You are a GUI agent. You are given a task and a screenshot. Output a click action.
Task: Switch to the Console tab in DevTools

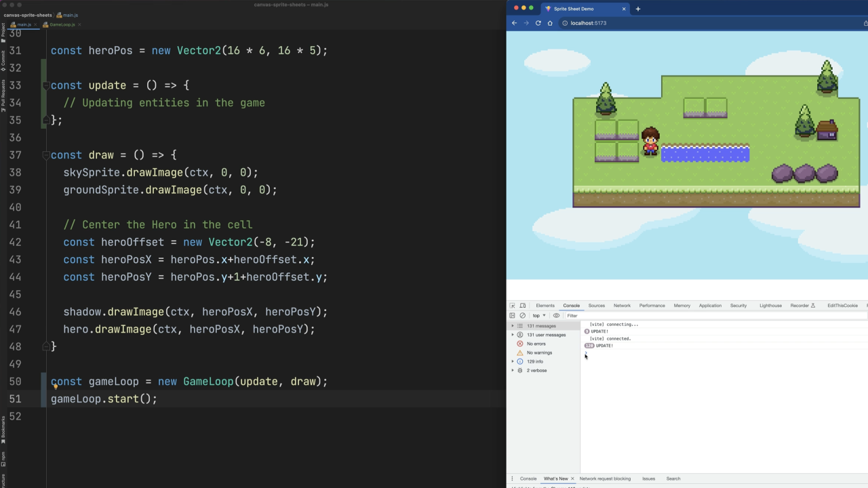pos(572,306)
